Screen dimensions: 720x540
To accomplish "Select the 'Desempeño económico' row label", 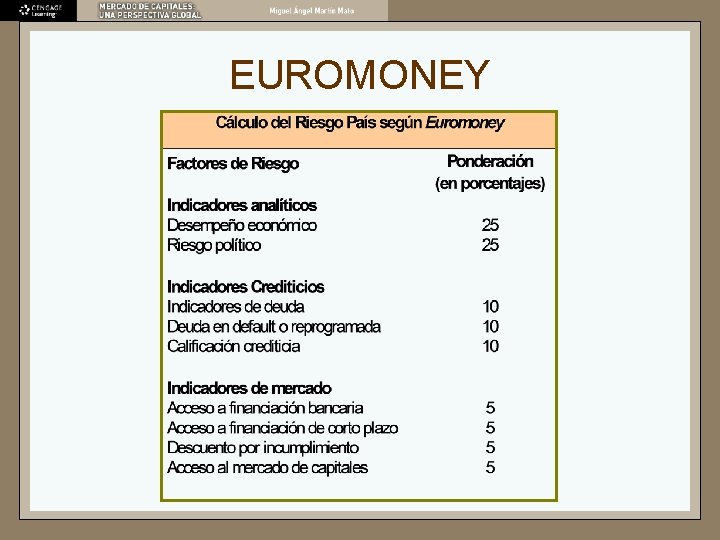I will [242, 225].
